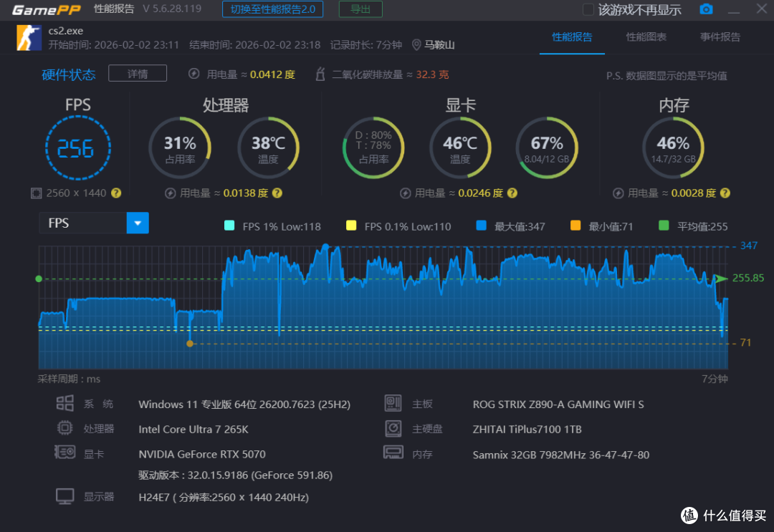Click the green average marker dot on chart
Image resolution: width=774 pixels, height=532 pixels.
coord(39,279)
